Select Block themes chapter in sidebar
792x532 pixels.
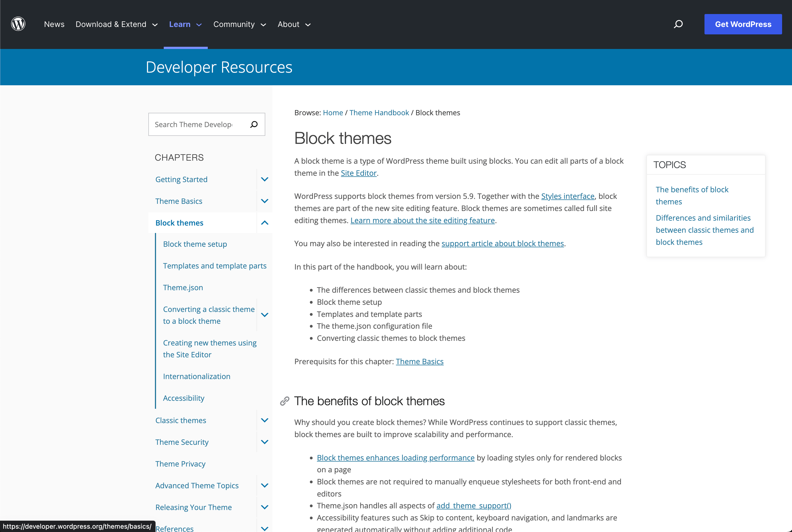(179, 223)
